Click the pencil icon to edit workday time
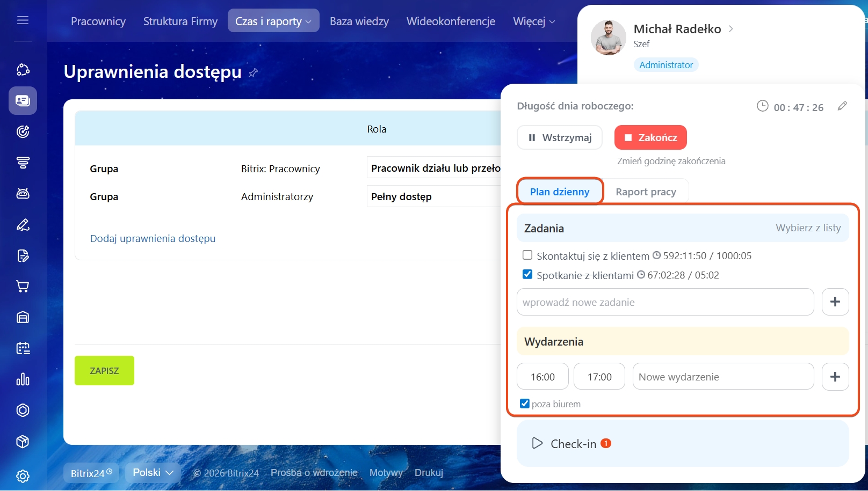The height and width of the screenshot is (491, 868). (x=842, y=106)
